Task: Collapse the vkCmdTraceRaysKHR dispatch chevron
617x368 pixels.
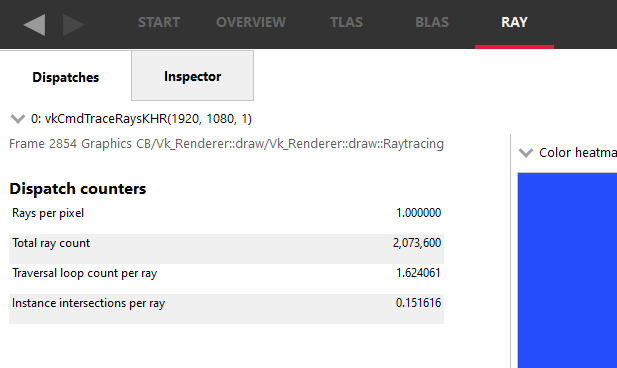Action: (18, 118)
